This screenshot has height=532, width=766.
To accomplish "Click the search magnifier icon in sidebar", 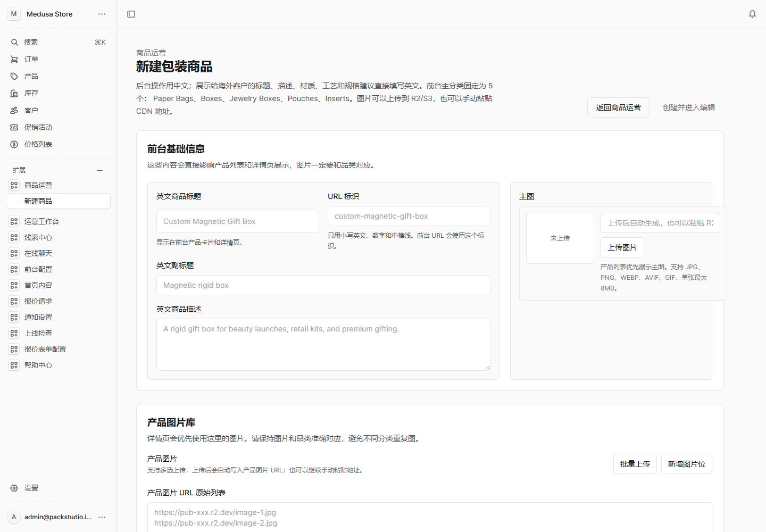I will [14, 42].
